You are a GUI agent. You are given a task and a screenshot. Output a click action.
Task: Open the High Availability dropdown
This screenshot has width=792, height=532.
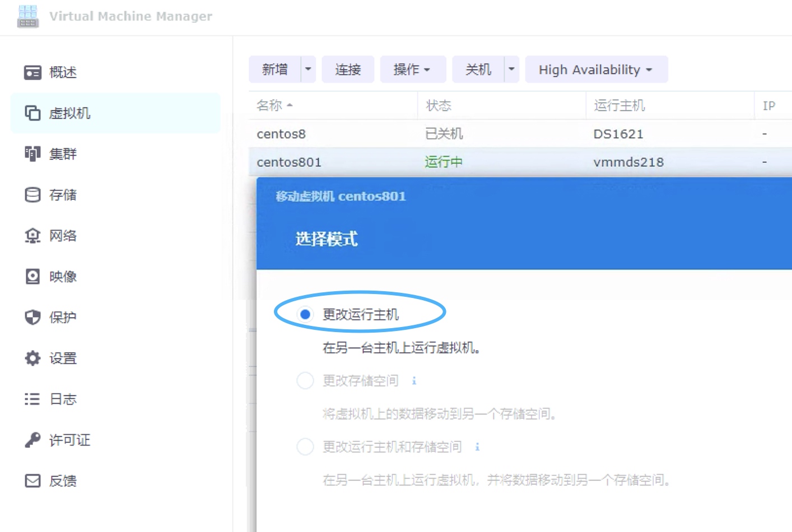coord(597,69)
